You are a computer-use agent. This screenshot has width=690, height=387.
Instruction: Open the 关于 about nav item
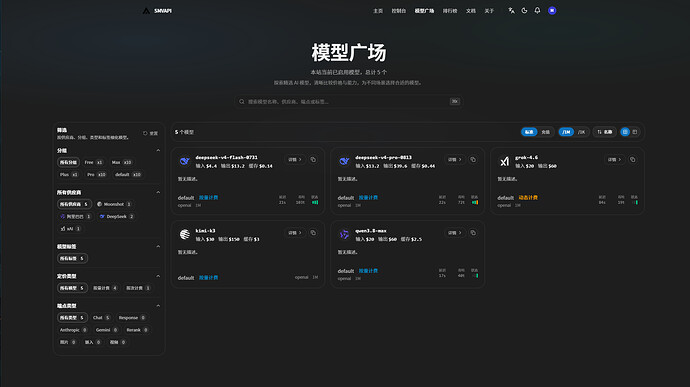[x=489, y=11]
